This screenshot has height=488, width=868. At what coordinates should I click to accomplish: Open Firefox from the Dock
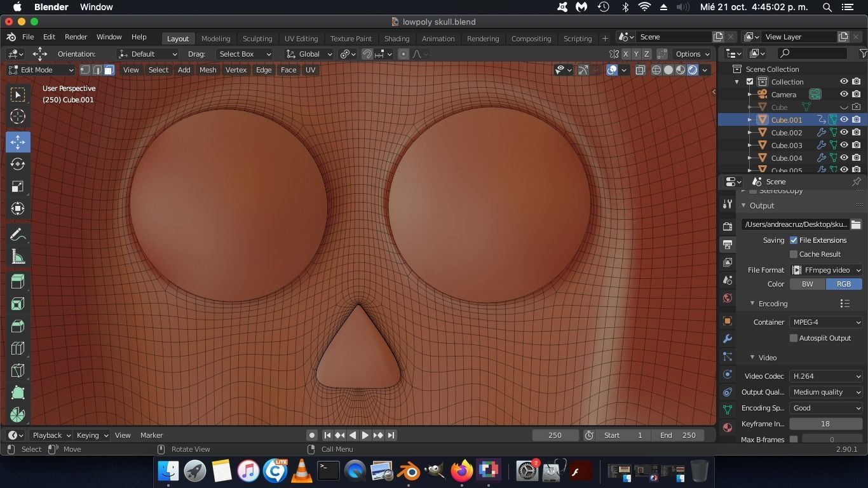point(462,471)
